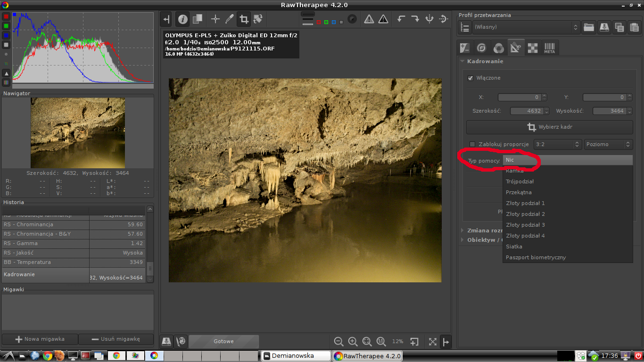
Task: Save the current image with the disk icon
Action: (166, 342)
